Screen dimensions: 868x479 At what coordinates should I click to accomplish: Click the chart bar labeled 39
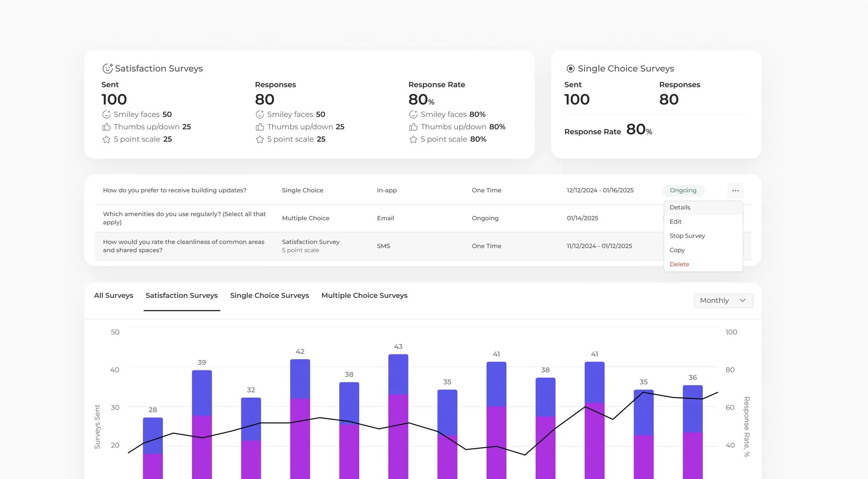pos(202,425)
